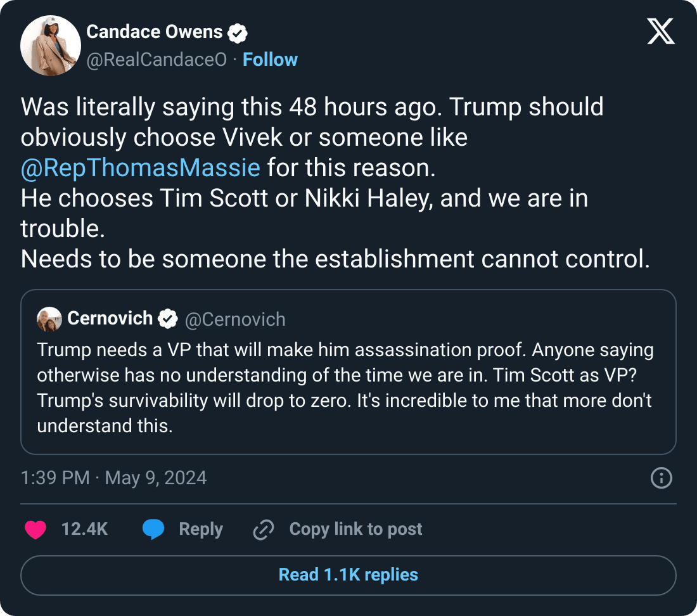Click the blue reply bubble icon
697x616 pixels.
click(154, 529)
